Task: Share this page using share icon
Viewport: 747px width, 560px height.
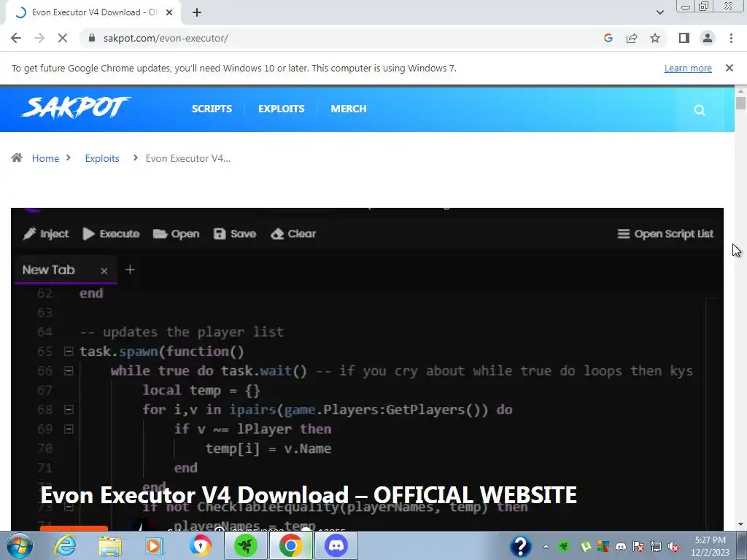Action: pos(632,38)
